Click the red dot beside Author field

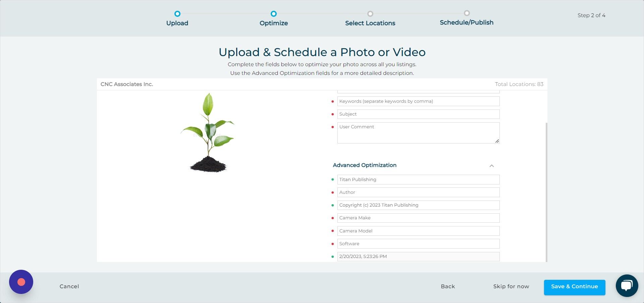(x=332, y=192)
